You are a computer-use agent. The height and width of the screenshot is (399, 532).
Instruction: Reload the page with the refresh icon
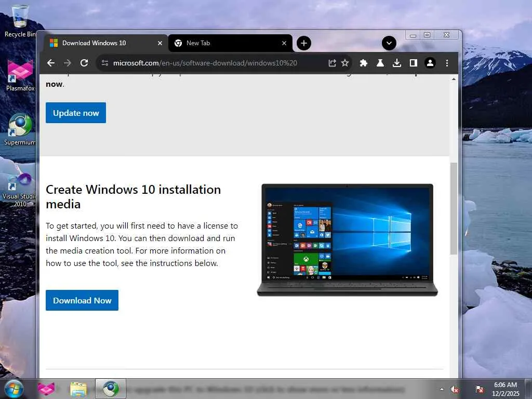point(84,63)
